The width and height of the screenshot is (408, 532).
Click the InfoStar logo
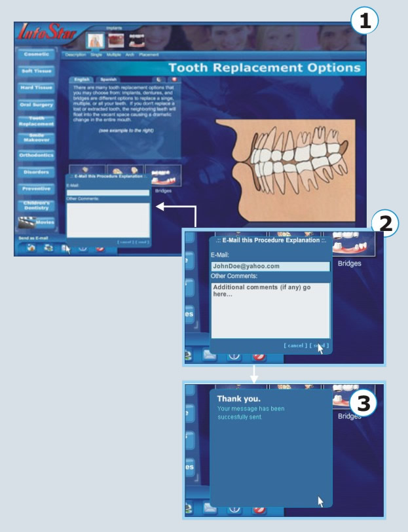pyautogui.click(x=46, y=32)
